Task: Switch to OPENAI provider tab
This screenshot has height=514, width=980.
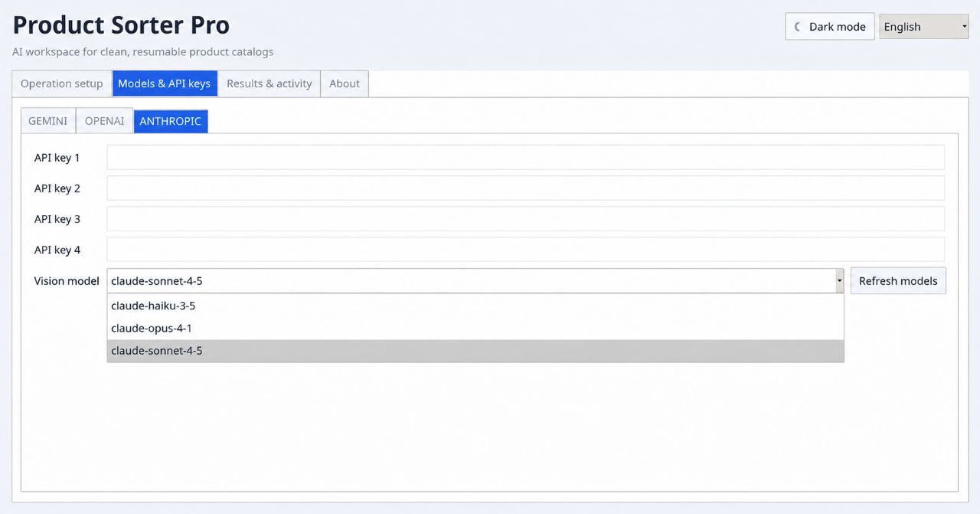Action: (104, 121)
